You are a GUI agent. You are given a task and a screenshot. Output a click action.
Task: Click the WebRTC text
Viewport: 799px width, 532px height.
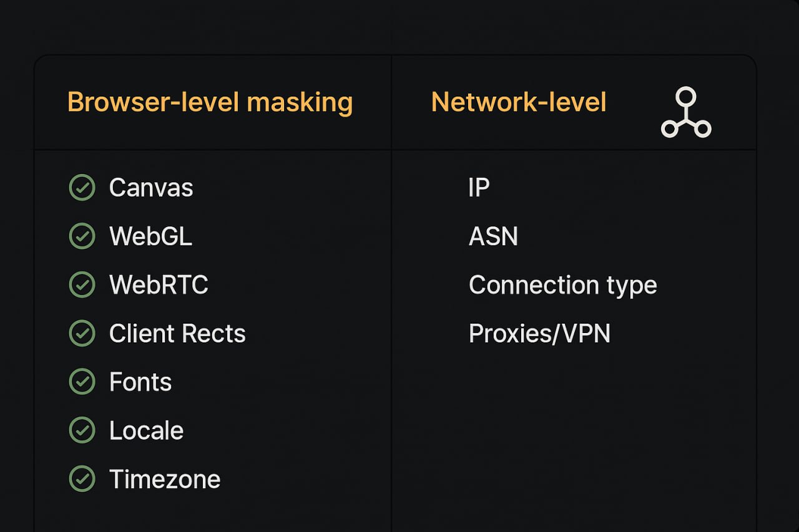coord(159,285)
